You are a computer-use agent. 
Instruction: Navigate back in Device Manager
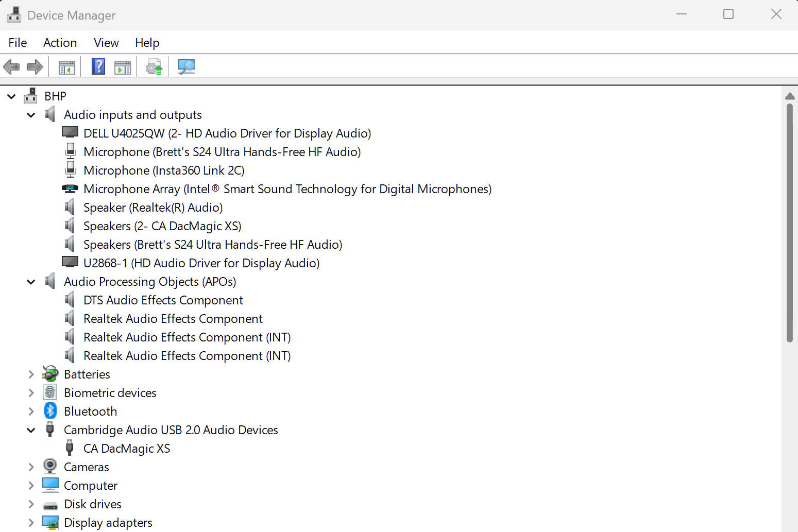pos(11,66)
